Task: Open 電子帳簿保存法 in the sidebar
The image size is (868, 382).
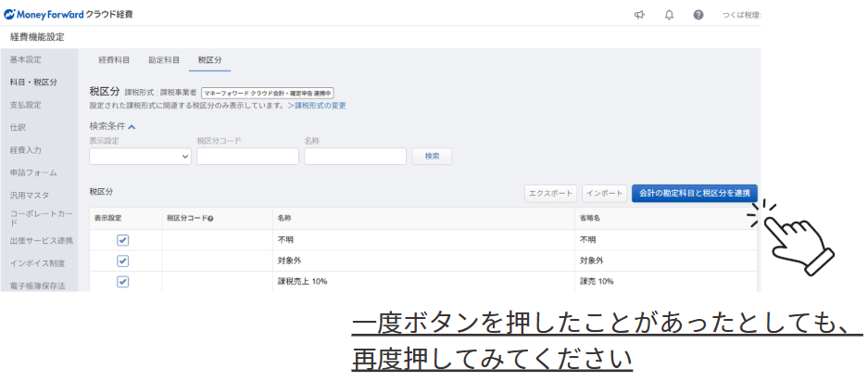Action: 37,286
